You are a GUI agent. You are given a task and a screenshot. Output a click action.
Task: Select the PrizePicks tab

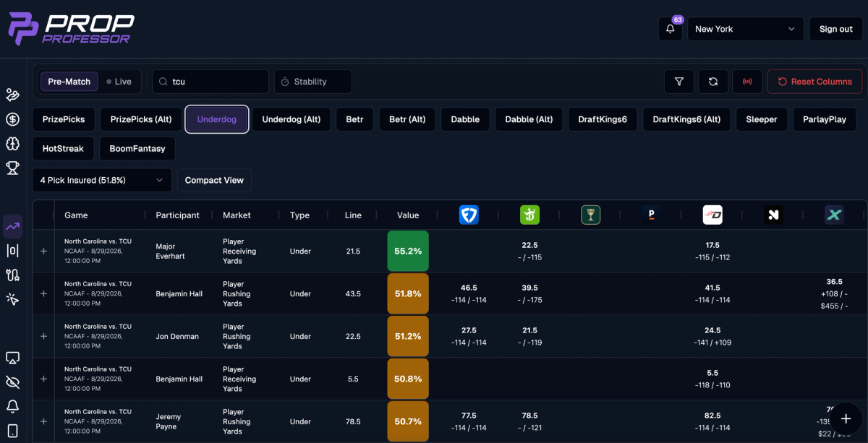point(64,119)
